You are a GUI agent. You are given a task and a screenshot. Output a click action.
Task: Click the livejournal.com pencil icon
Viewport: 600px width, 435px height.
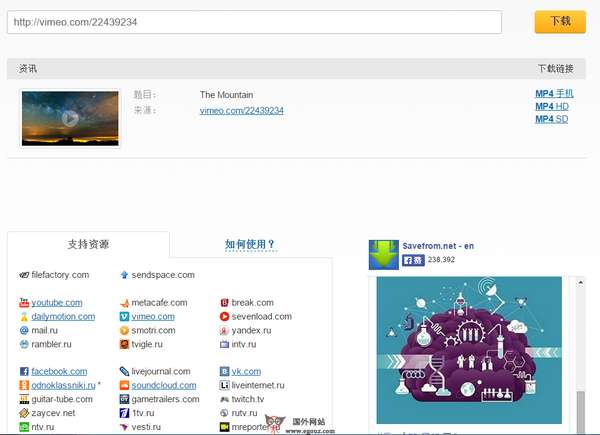point(124,371)
